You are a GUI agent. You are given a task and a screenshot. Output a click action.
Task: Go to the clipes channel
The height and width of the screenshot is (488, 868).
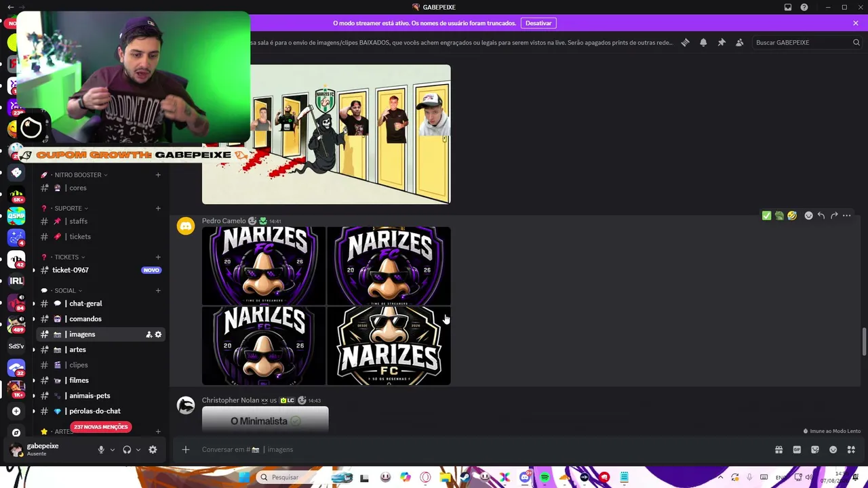pyautogui.click(x=100, y=365)
